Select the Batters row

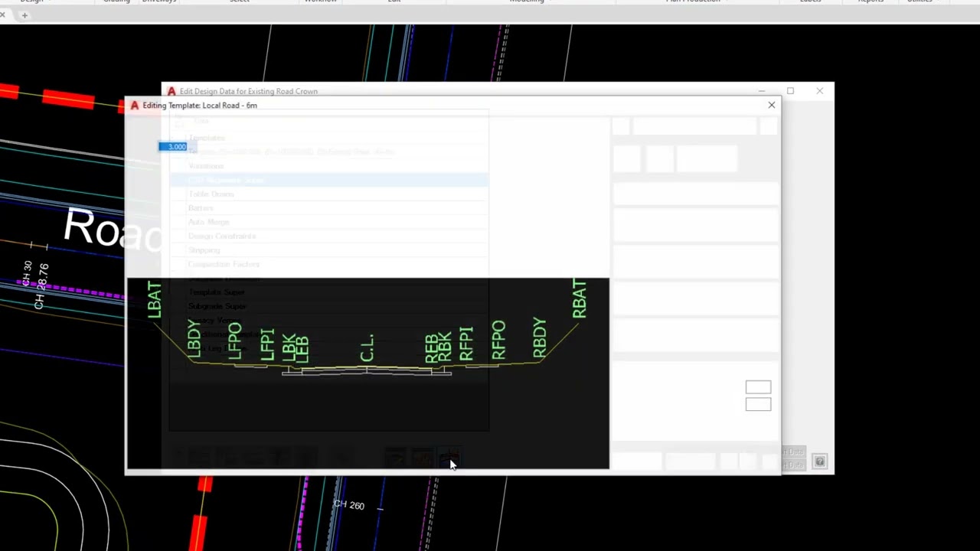point(329,208)
